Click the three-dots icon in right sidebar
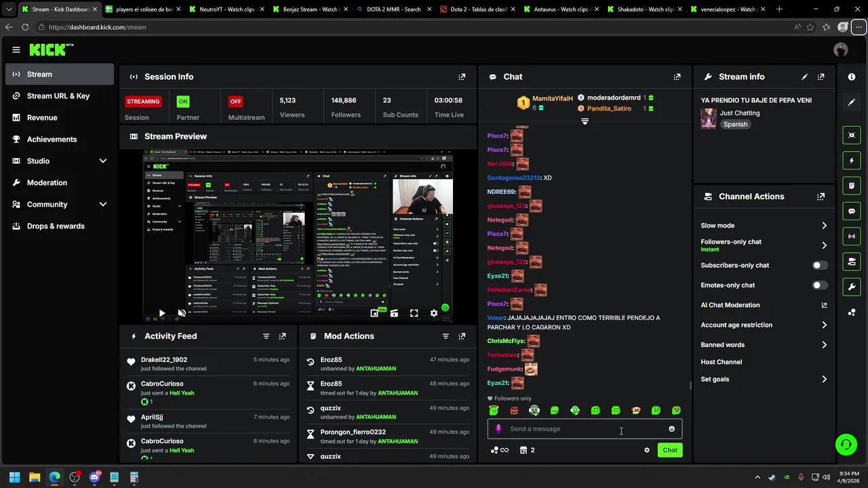This screenshot has width=868, height=488. click(852, 312)
